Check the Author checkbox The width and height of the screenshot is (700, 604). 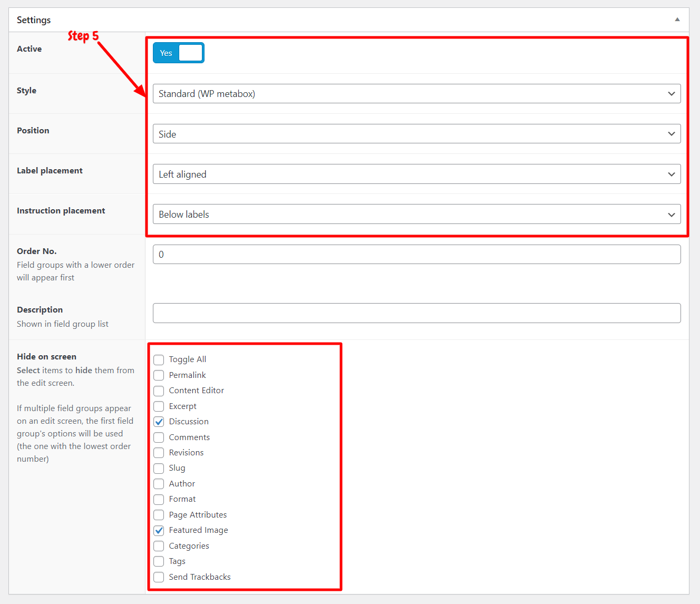(x=159, y=484)
